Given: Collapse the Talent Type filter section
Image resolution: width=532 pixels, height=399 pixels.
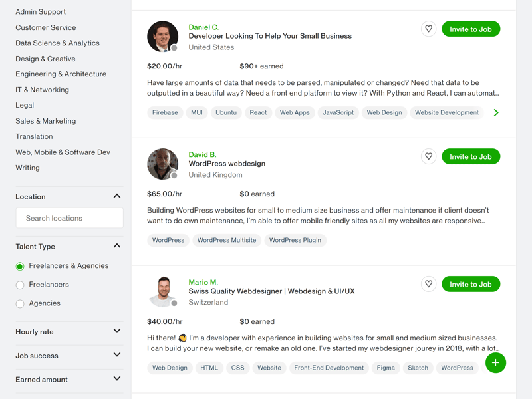Looking at the screenshot, I should tap(117, 246).
